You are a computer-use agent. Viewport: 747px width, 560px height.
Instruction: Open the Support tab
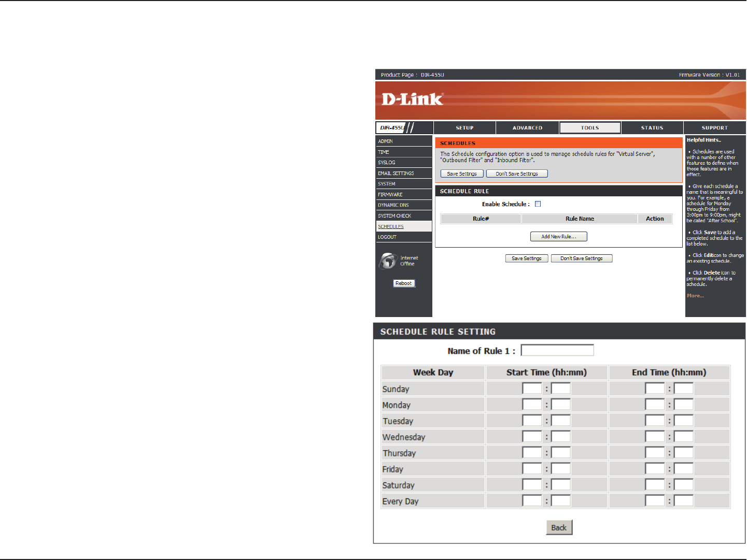pyautogui.click(x=715, y=127)
